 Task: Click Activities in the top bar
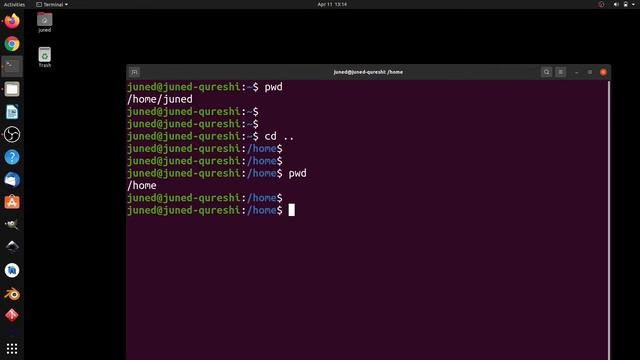tap(14, 4)
